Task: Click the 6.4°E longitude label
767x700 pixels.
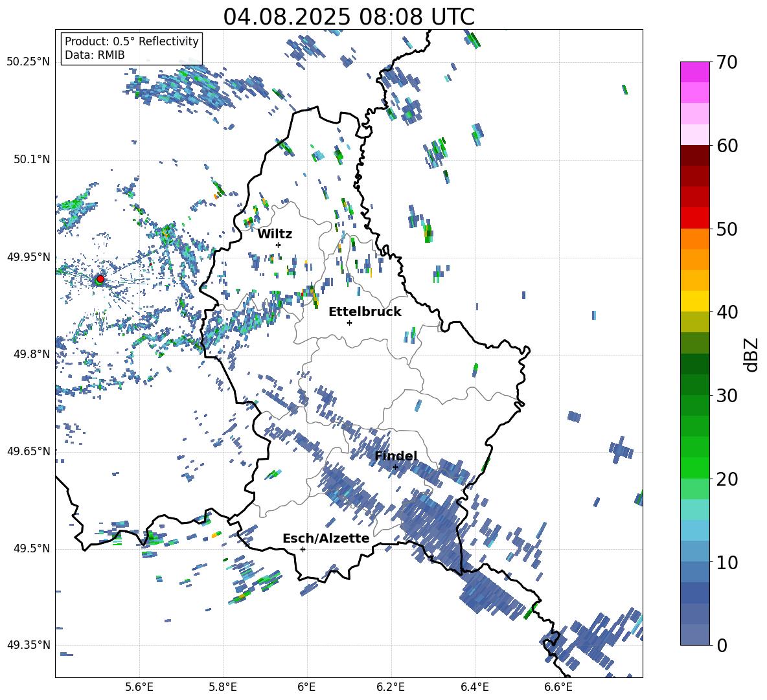Action: (x=474, y=687)
